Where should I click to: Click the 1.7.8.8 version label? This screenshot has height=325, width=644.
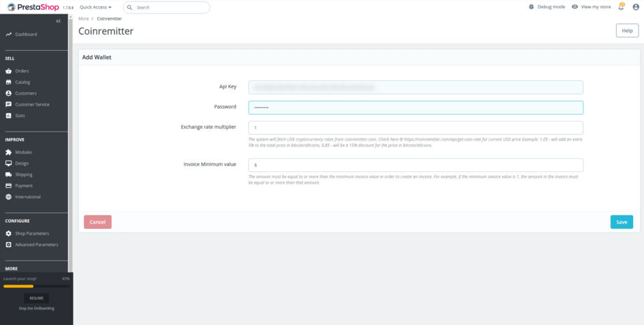pos(68,8)
